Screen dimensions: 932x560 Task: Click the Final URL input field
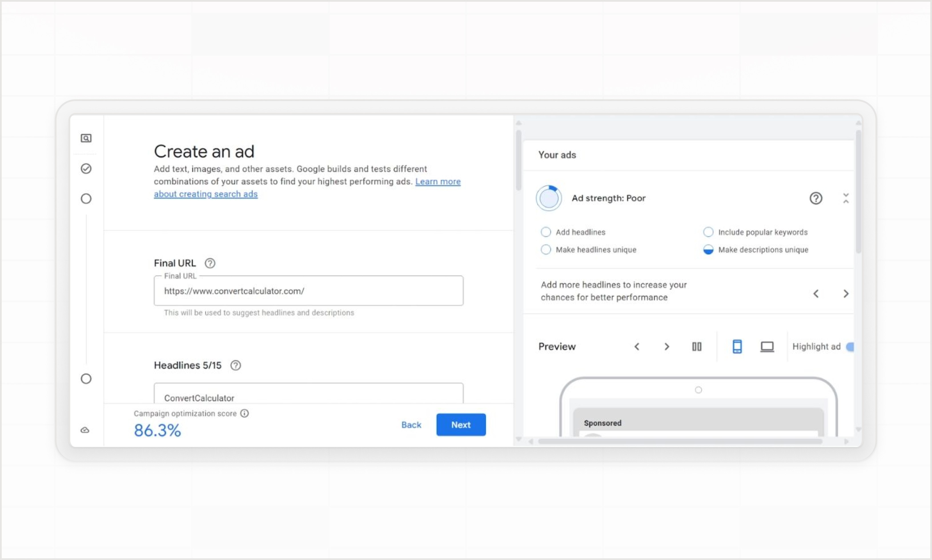(x=308, y=291)
